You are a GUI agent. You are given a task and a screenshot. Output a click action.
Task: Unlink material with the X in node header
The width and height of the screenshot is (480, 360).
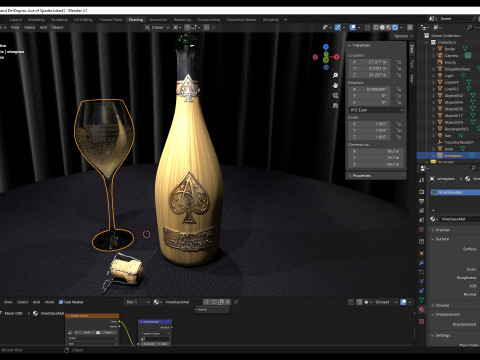(228, 302)
